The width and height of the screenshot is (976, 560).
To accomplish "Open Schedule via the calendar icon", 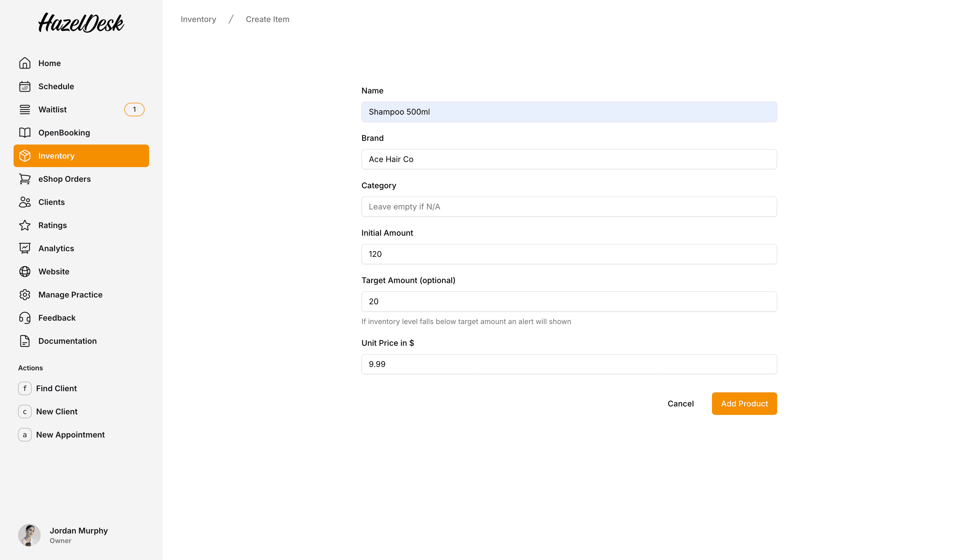I will coord(25,86).
